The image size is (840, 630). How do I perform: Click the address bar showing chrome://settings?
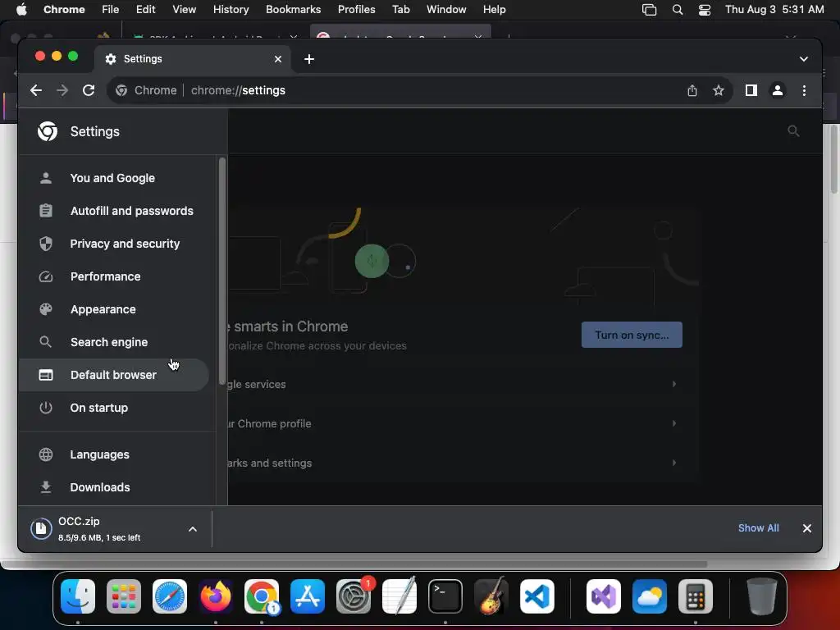pyautogui.click(x=418, y=90)
